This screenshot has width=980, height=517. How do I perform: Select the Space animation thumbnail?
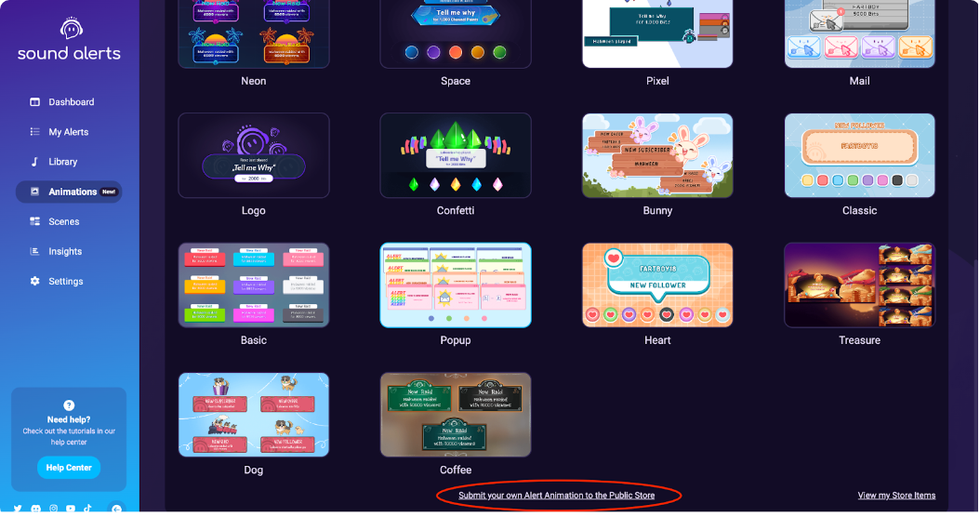(456, 33)
